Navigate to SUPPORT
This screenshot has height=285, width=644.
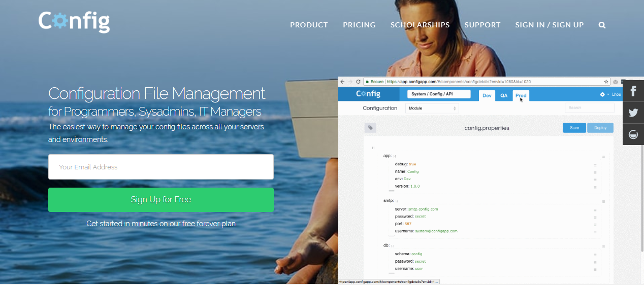coord(482,25)
